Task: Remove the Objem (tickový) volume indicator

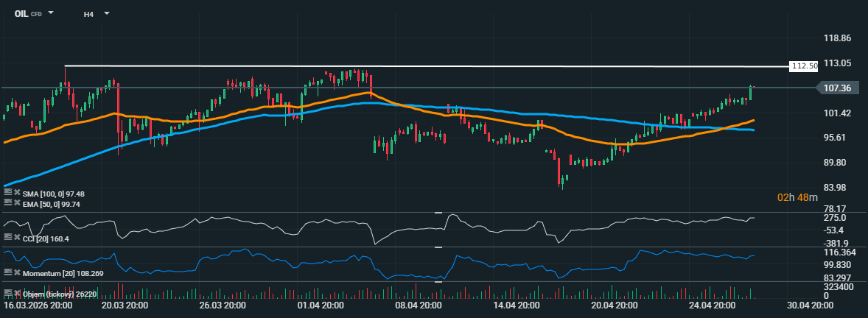Action: pos(16,293)
